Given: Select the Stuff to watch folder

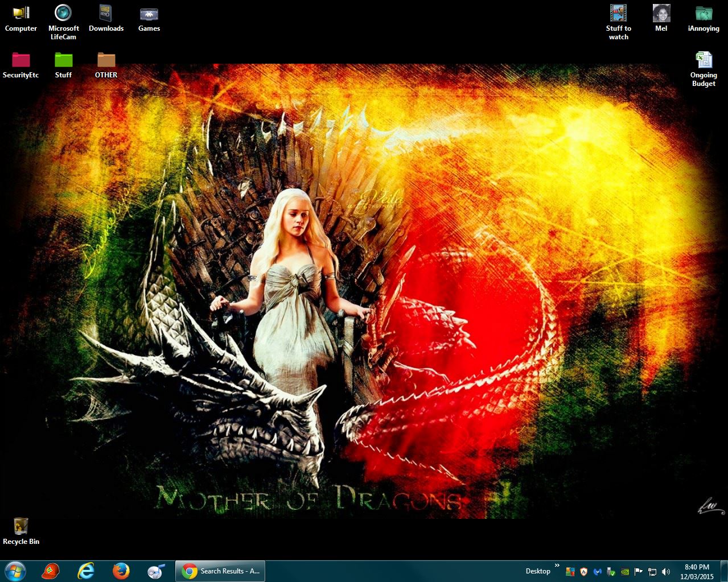Looking at the screenshot, I should (618, 22).
